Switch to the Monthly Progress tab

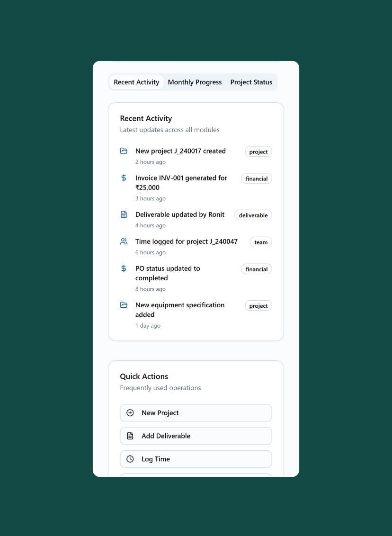195,82
